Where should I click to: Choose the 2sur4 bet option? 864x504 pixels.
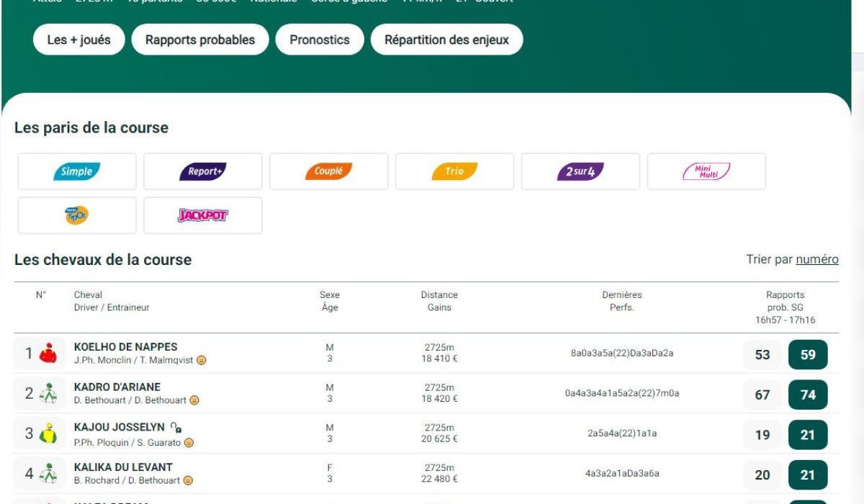(x=580, y=171)
